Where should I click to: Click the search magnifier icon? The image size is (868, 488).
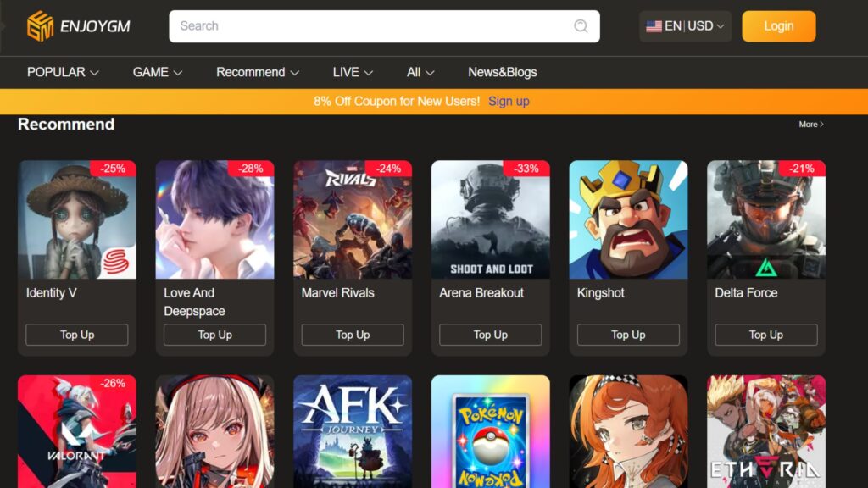[581, 26]
